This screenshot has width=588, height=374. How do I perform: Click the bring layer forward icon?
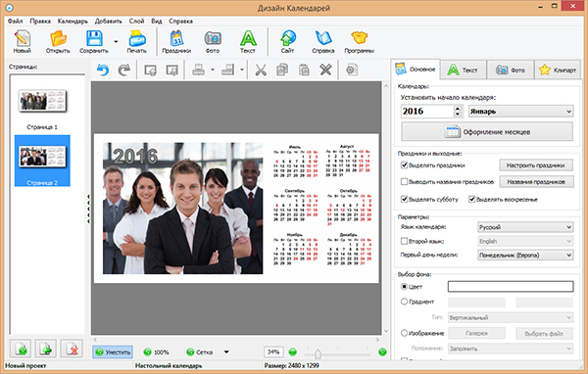150,70
